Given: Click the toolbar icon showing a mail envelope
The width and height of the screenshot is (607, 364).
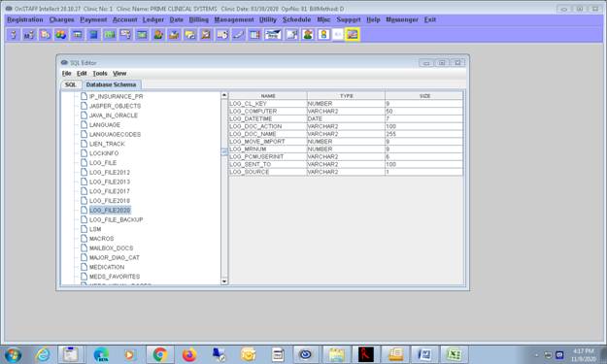Looking at the screenshot, I should (x=273, y=35).
